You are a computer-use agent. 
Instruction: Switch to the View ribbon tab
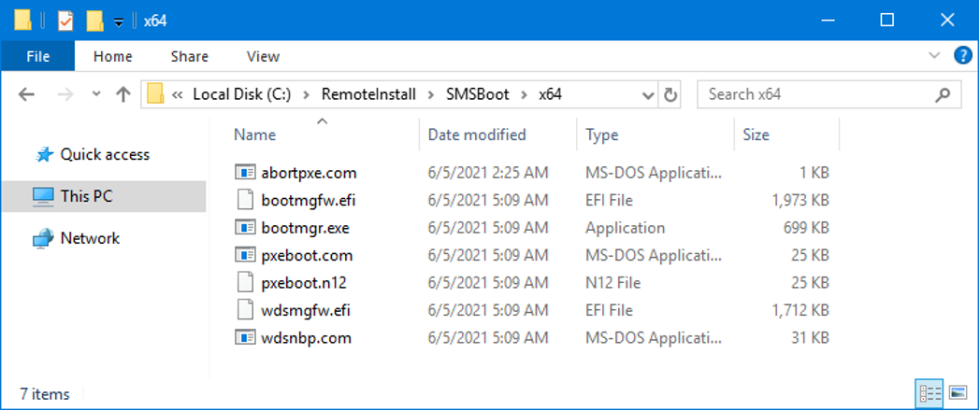(263, 56)
